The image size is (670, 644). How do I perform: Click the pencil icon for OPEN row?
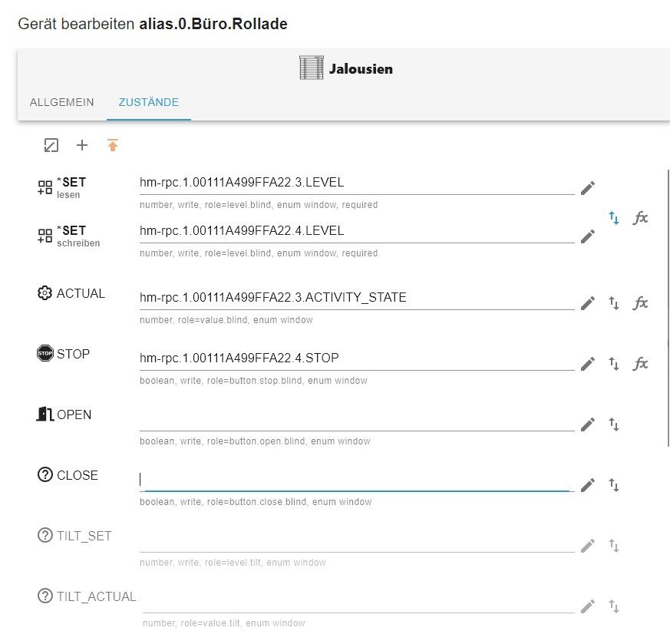point(588,424)
